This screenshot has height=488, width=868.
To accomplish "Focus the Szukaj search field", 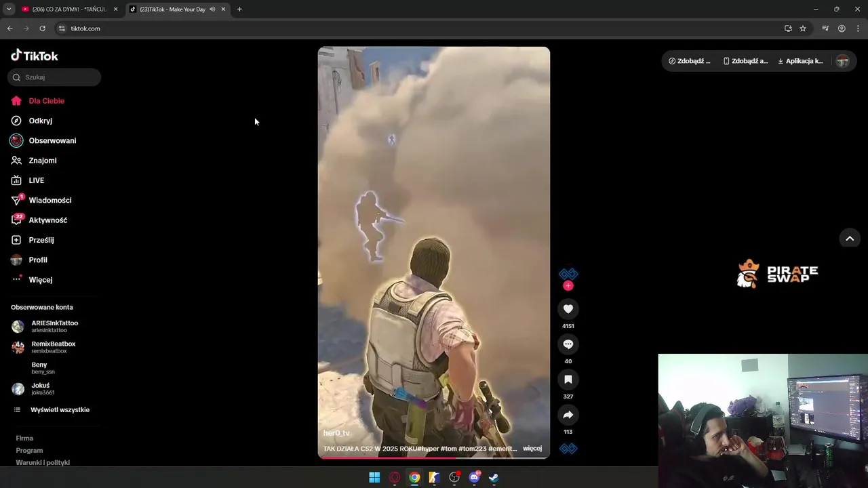I will [54, 77].
